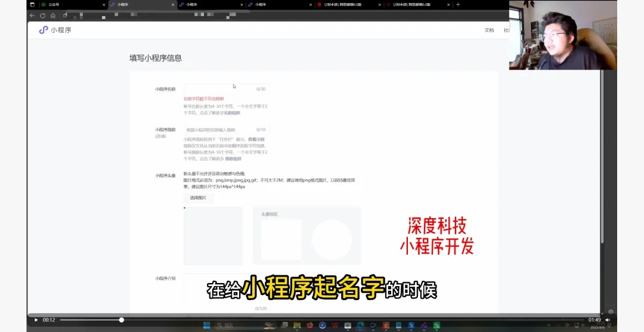Image resolution: width=644 pixels, height=332 pixels.
Task: Reload the page with the refresh icon
Action: coord(42,15)
